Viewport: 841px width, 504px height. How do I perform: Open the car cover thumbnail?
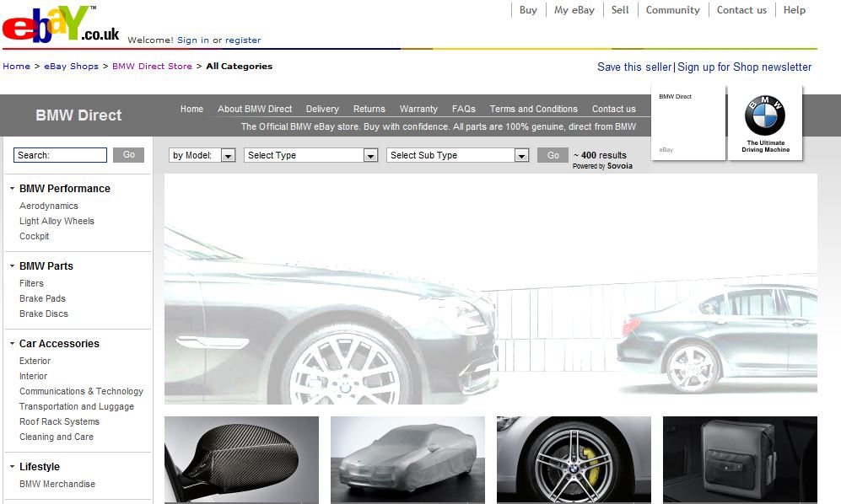tap(407, 459)
